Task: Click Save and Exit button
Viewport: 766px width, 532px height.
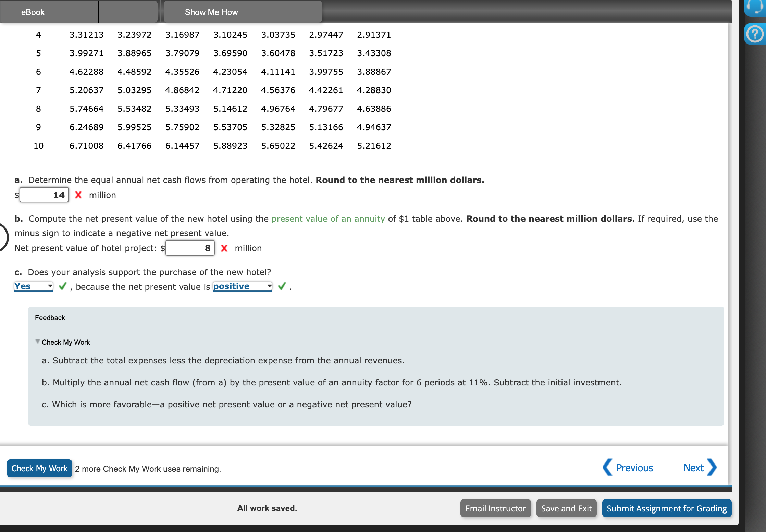Action: click(566, 508)
